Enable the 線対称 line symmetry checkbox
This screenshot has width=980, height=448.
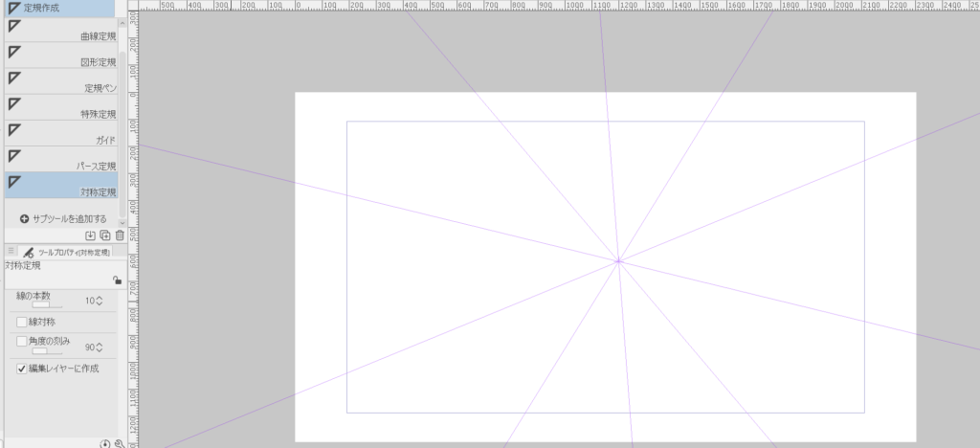(22, 322)
